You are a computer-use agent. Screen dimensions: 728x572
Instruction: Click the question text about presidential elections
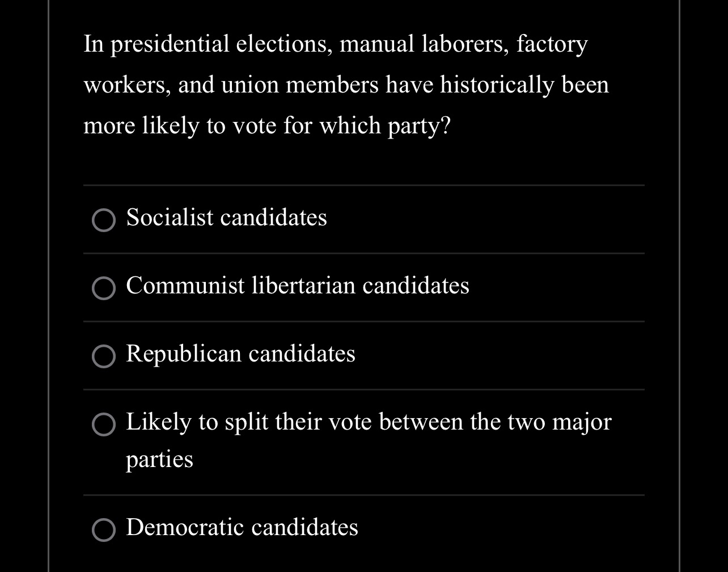pyautogui.click(x=346, y=84)
